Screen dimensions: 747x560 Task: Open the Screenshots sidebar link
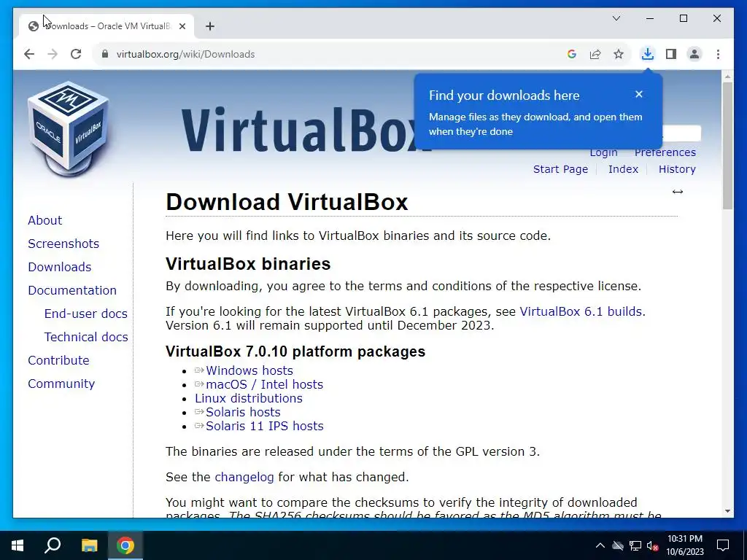(x=63, y=244)
